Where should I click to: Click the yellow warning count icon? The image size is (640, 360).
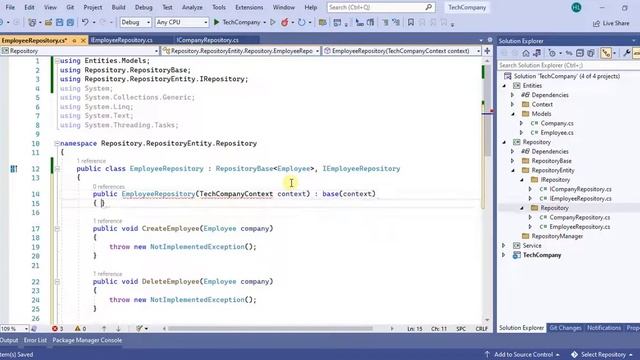point(78,329)
